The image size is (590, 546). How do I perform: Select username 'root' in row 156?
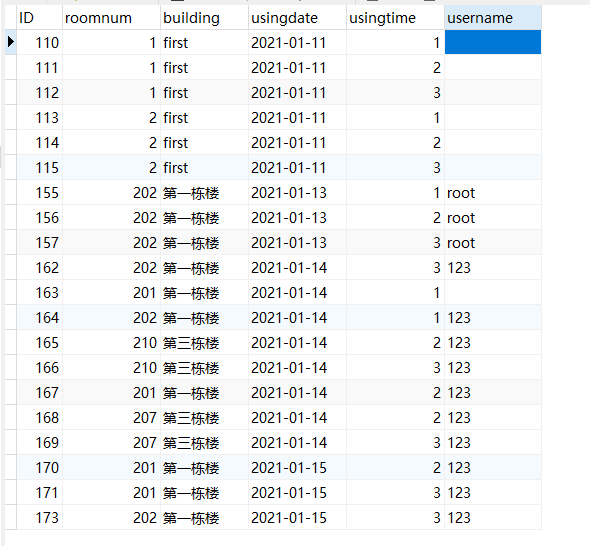493,217
